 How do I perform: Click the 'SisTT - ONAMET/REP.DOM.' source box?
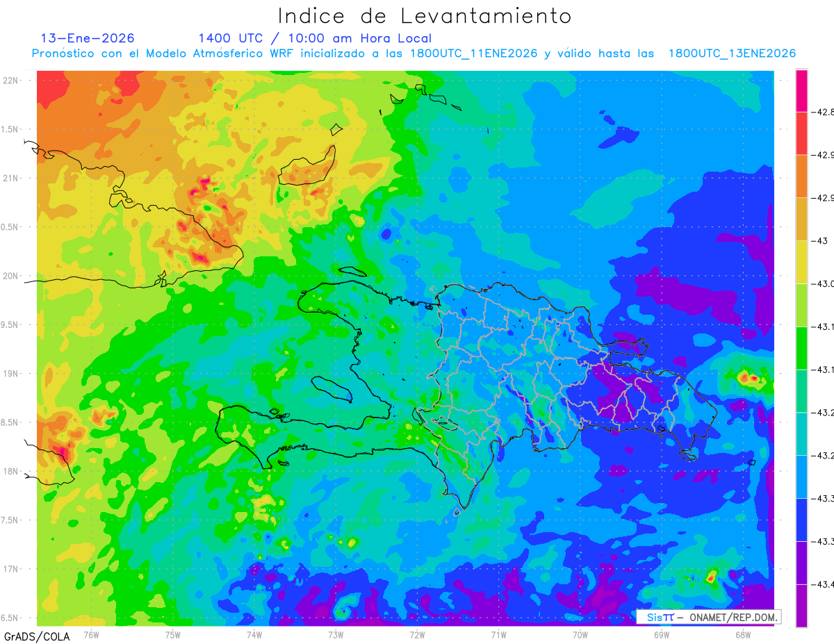pyautogui.click(x=709, y=617)
